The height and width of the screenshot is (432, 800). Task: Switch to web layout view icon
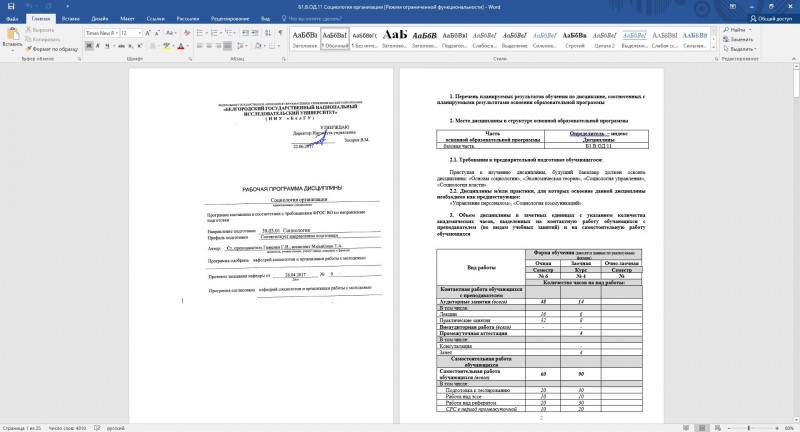point(718,428)
